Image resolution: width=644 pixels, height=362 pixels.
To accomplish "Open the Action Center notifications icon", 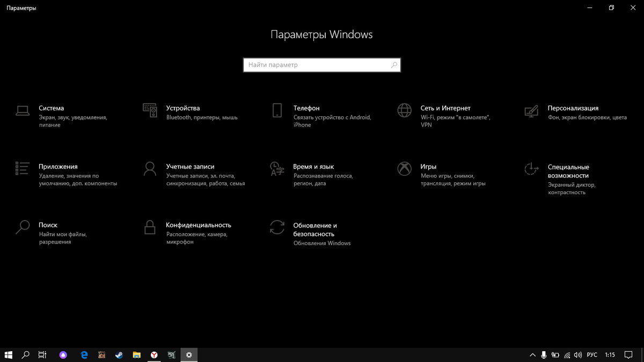I will click(630, 354).
